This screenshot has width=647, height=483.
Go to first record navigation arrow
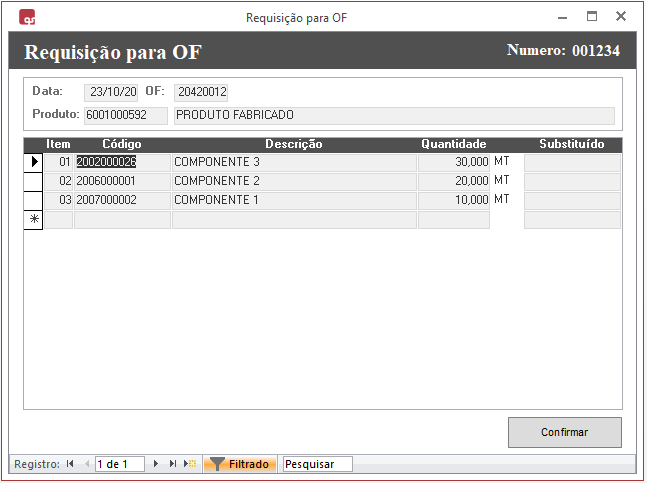coord(70,464)
